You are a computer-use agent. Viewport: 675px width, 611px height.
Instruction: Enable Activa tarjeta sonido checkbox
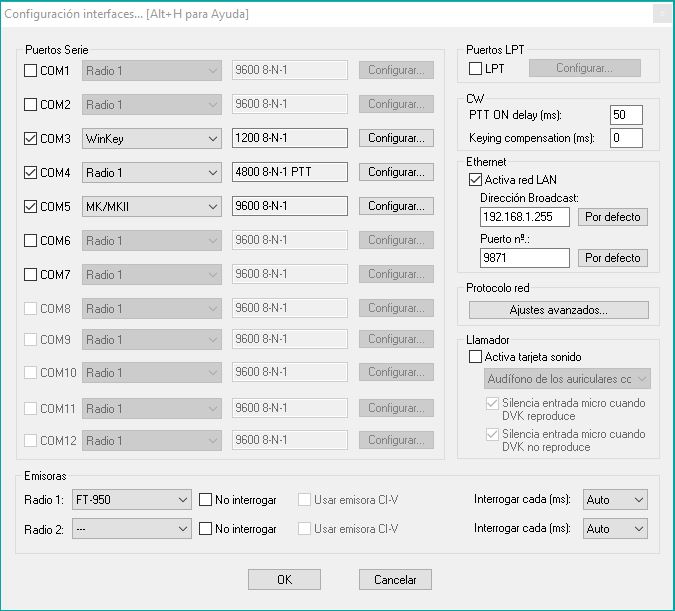[475, 357]
